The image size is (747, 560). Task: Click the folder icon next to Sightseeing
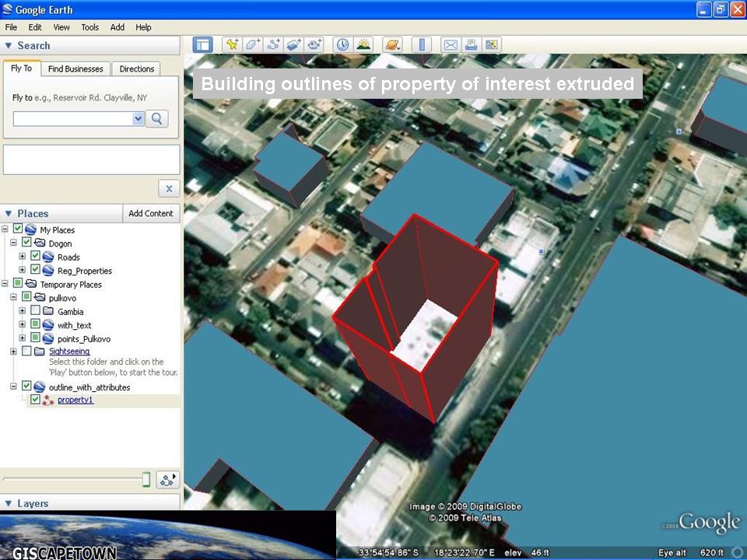pos(40,352)
